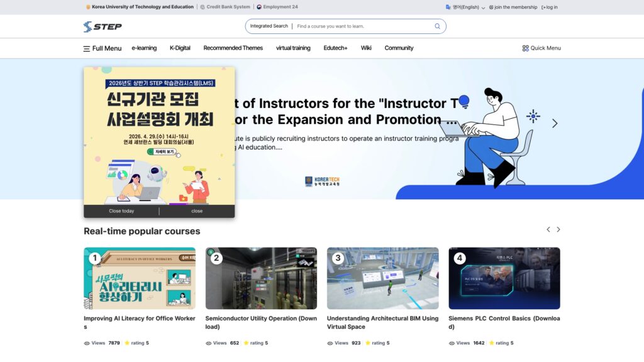Image resolution: width=644 pixels, height=362 pixels.
Task: Click the globe icon next to language selector
Action: click(x=447, y=7)
